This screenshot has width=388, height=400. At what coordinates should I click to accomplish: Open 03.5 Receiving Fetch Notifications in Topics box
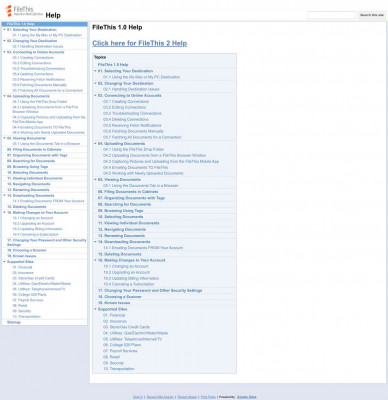tap(132, 125)
